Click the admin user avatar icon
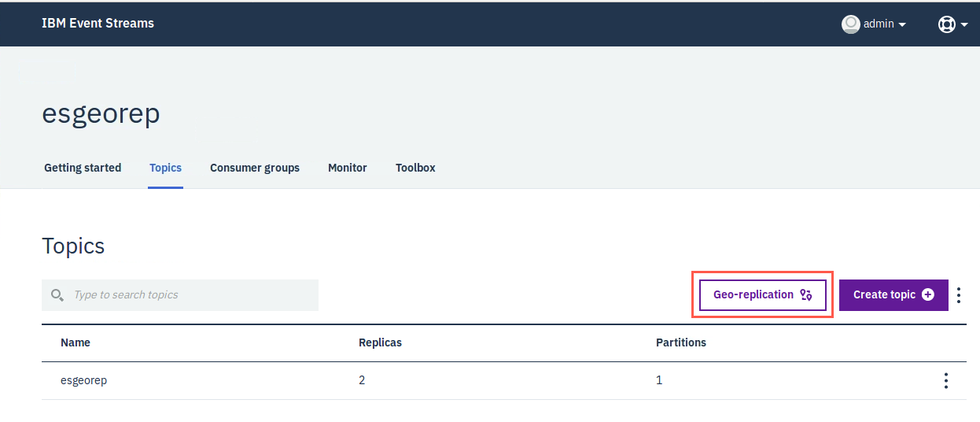 tap(850, 24)
